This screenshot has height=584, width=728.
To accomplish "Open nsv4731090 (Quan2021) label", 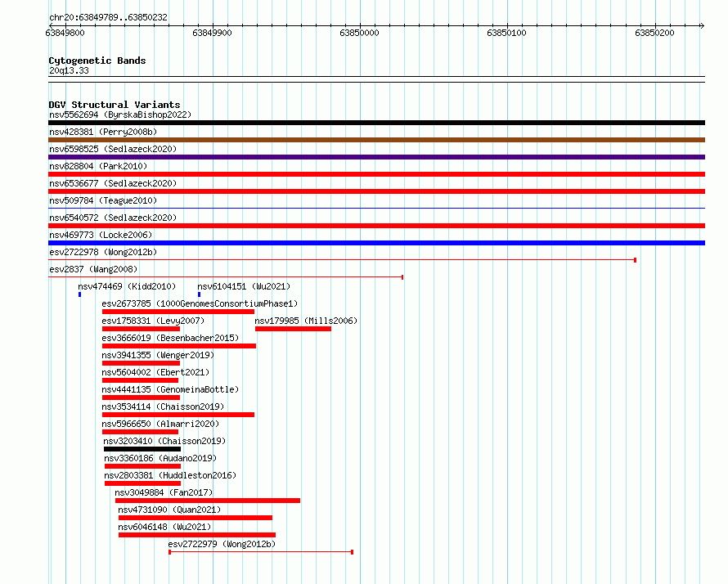I will [169, 510].
